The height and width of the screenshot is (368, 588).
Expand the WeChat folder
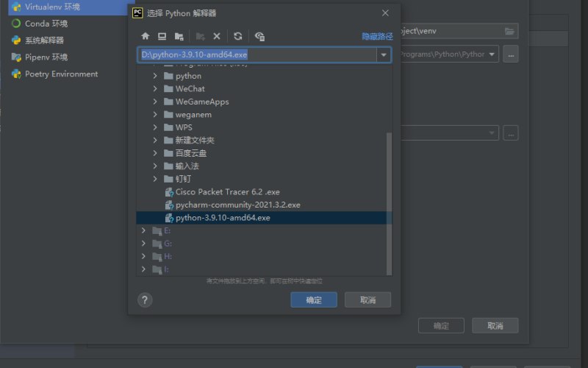point(155,88)
